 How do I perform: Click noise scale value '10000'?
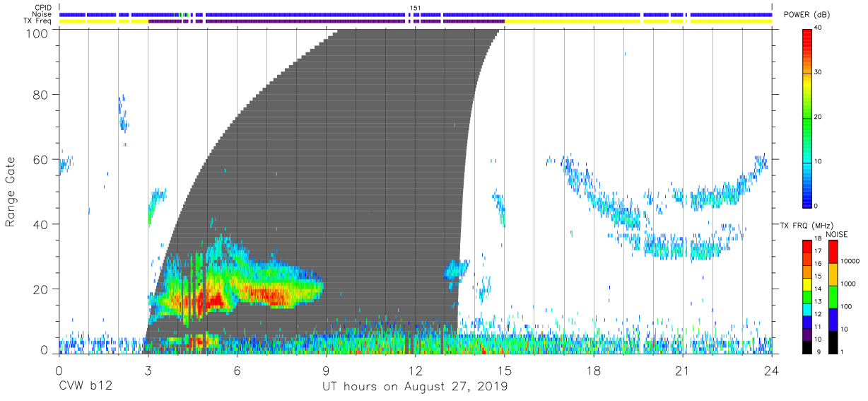click(x=850, y=261)
